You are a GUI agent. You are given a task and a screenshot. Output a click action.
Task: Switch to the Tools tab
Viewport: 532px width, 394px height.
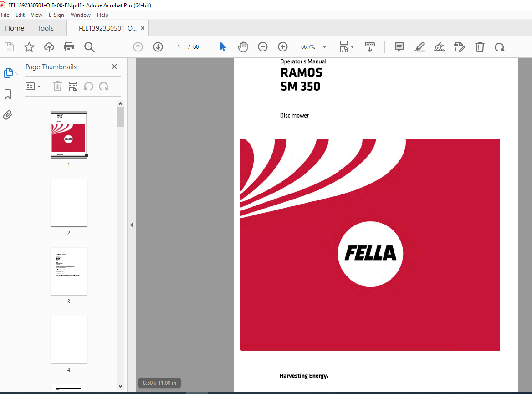click(46, 28)
